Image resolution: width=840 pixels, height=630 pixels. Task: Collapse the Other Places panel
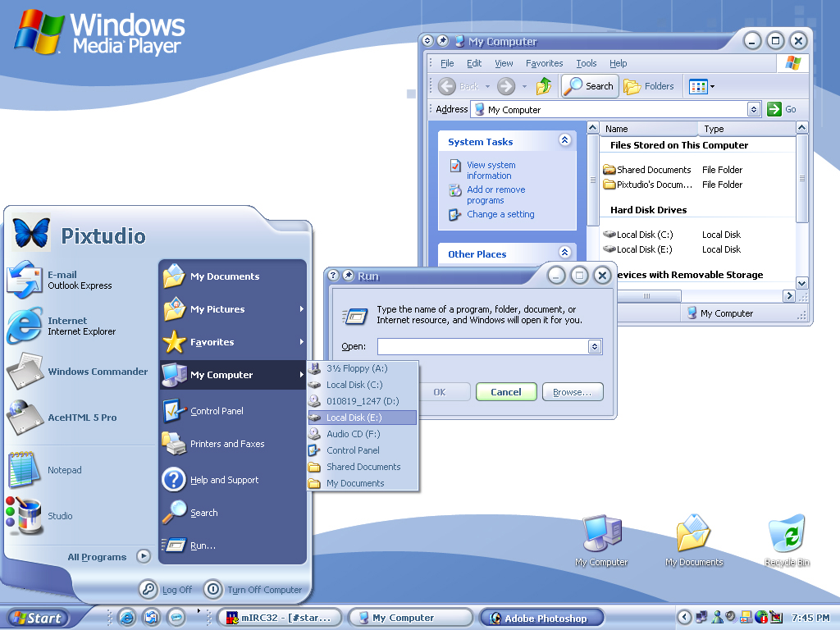coord(564,253)
